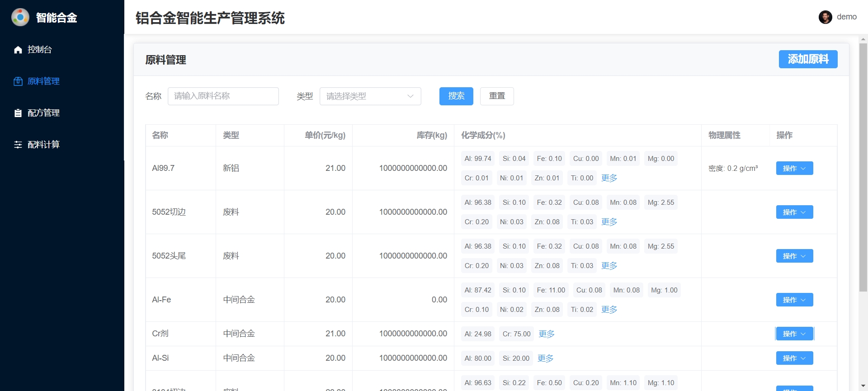This screenshot has height=391, width=868.
Task: Show 更多 composition for Al99.7
Action: pyautogui.click(x=609, y=178)
